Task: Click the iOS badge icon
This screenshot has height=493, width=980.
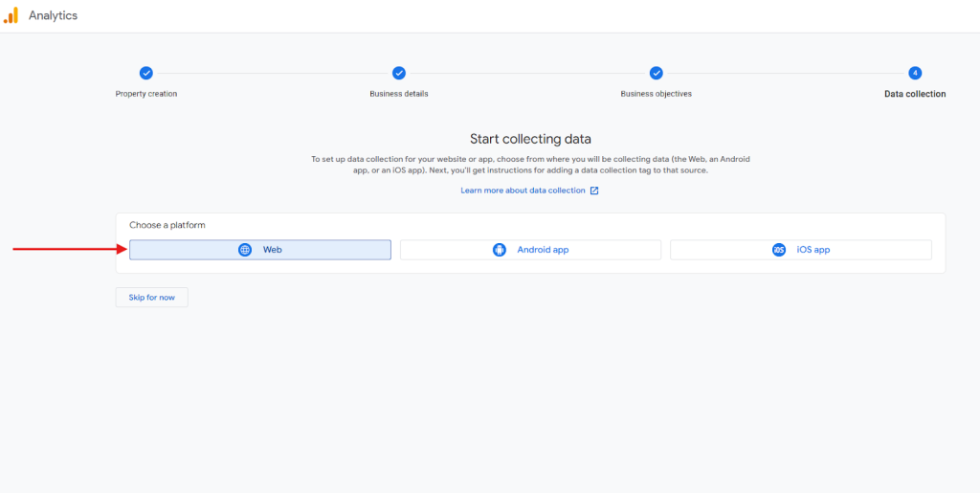Action: [779, 250]
